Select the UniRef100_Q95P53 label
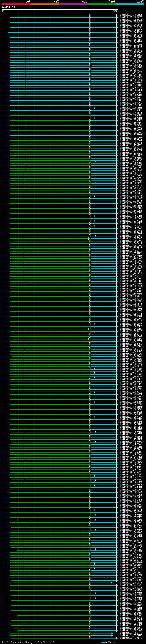This screenshot has height=644, width=146. 131,344
